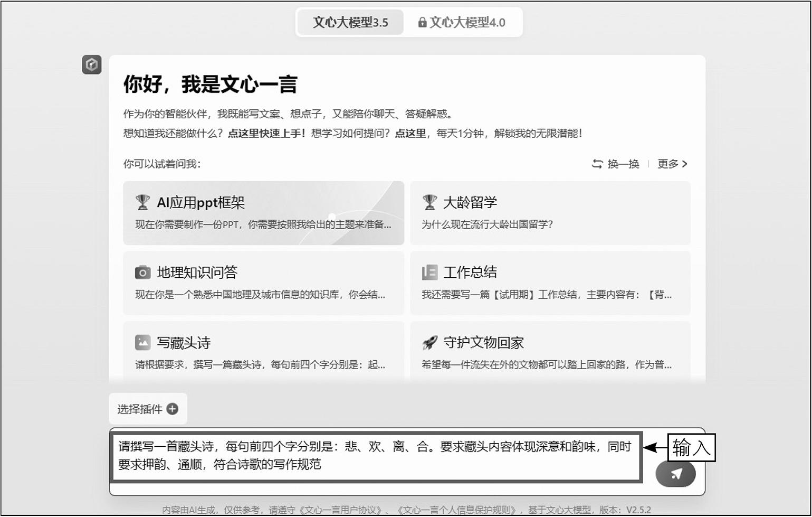Viewport: 812px width, 517px height.
Task: Click the 现在你是一个熟悉中国地理 description text
Action: click(x=260, y=295)
